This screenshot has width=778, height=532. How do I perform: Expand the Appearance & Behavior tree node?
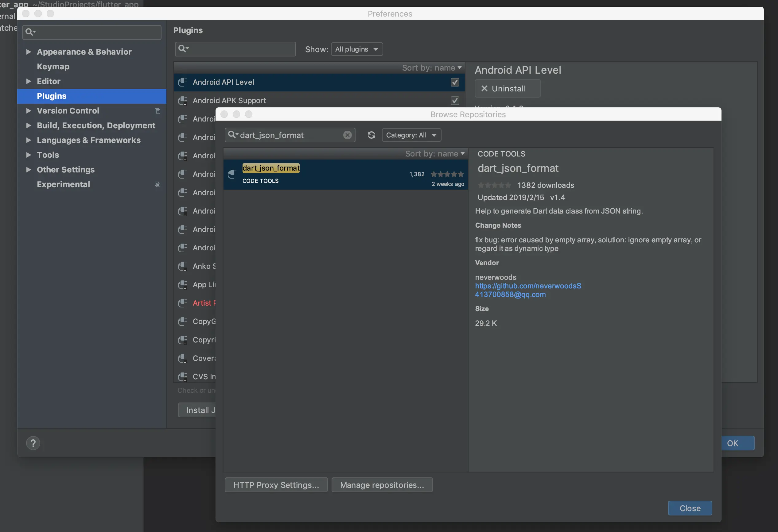(29, 52)
